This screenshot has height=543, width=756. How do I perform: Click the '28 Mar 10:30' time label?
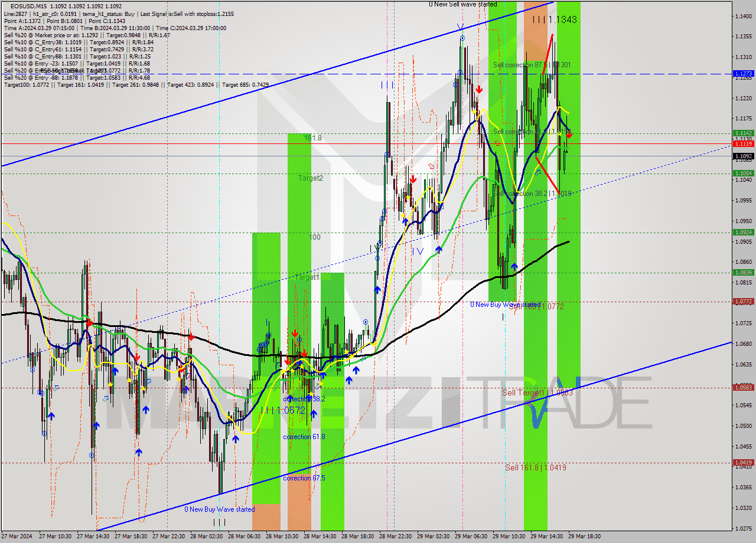pos(282,537)
